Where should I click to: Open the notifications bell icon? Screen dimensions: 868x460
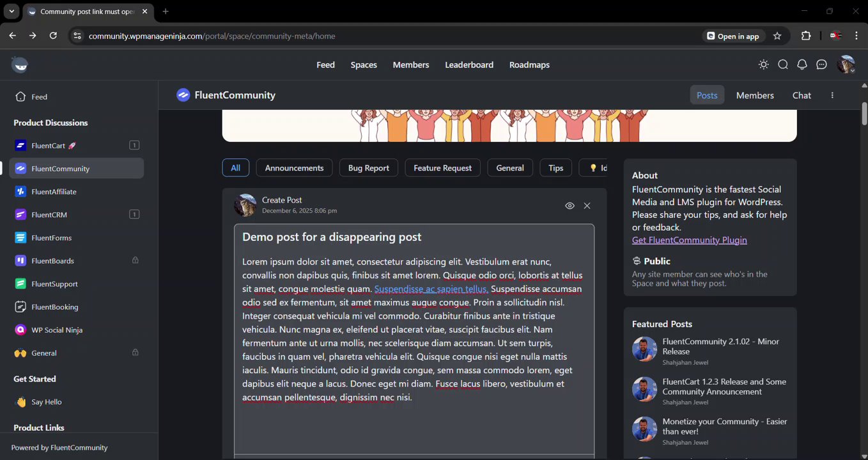[x=802, y=65]
